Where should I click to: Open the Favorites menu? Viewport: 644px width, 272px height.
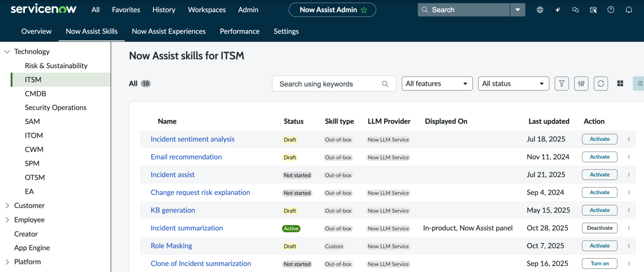click(x=126, y=10)
